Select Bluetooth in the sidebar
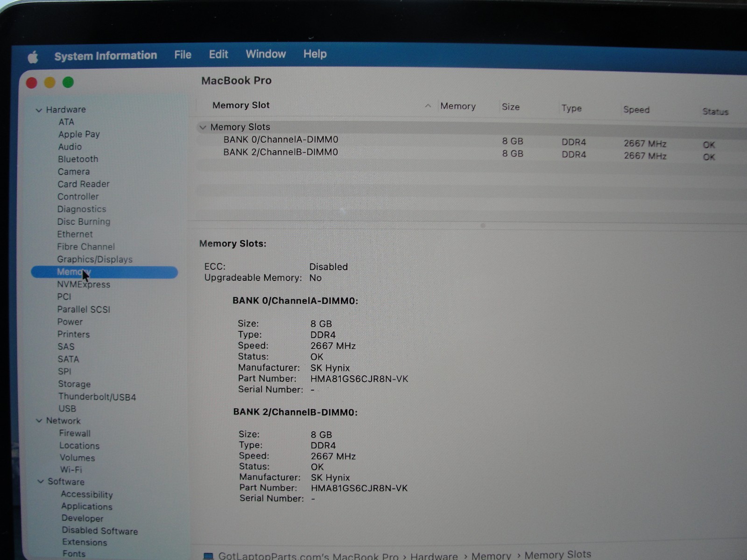Viewport: 747px width, 560px height. point(78,159)
